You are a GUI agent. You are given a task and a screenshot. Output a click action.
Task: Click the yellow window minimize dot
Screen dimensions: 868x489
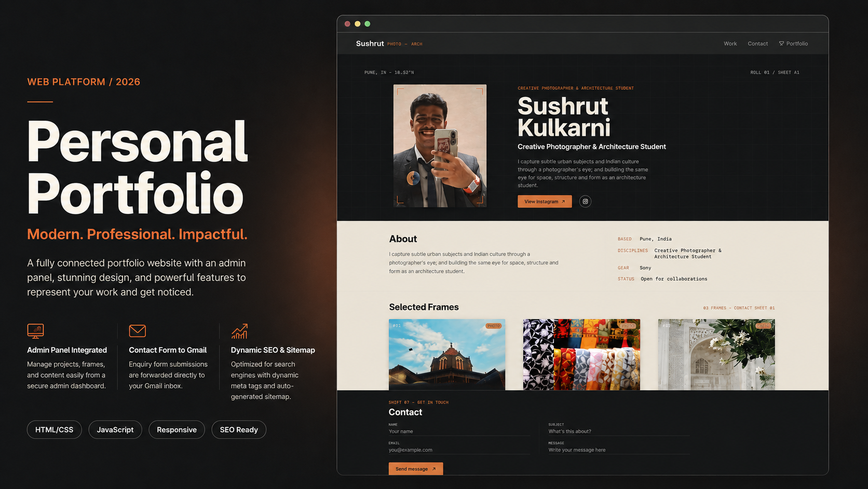pyautogui.click(x=357, y=24)
